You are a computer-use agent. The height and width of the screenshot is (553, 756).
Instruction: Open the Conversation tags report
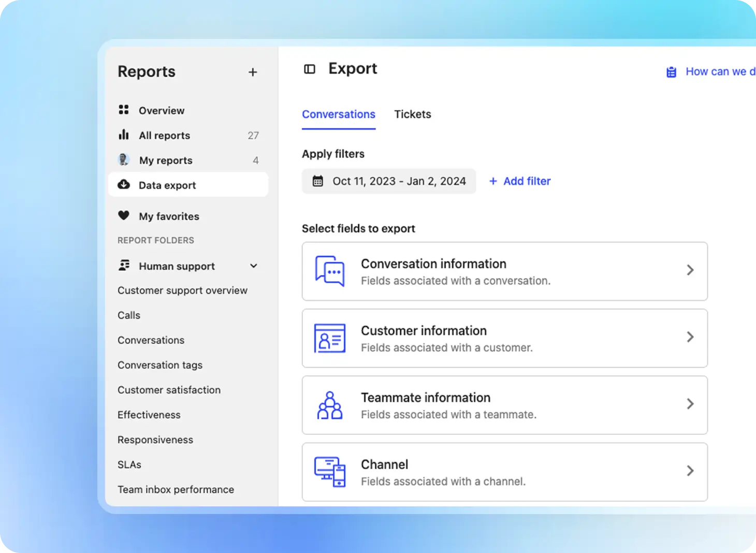160,365
